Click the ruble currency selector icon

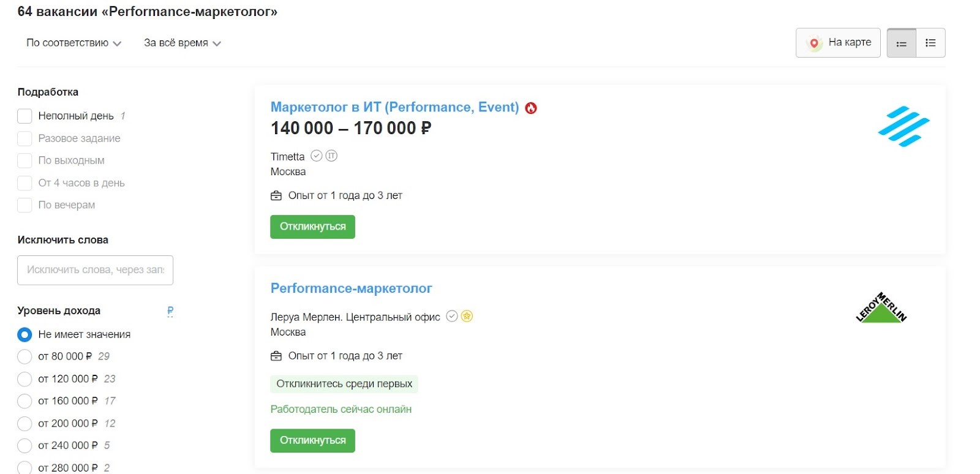[x=170, y=311]
